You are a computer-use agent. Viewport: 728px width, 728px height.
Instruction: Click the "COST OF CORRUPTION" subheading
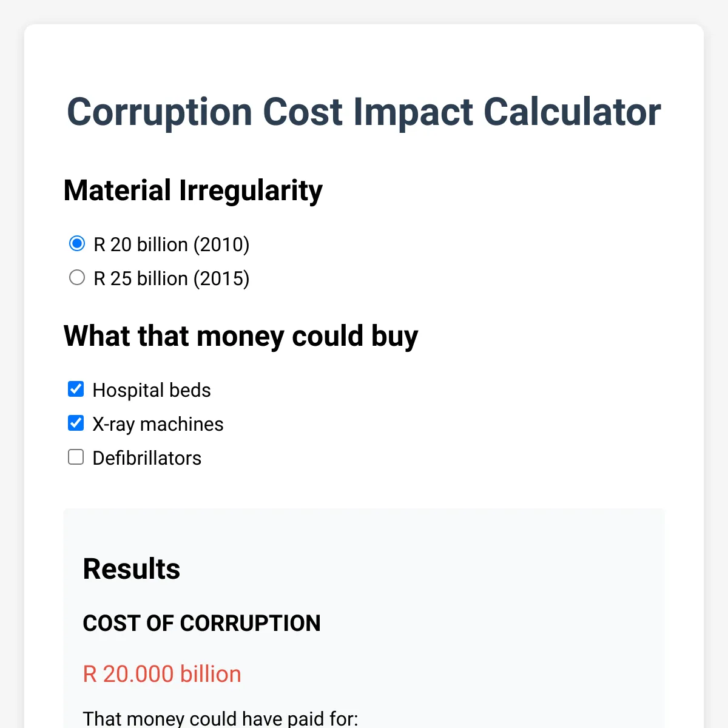pyautogui.click(x=201, y=623)
